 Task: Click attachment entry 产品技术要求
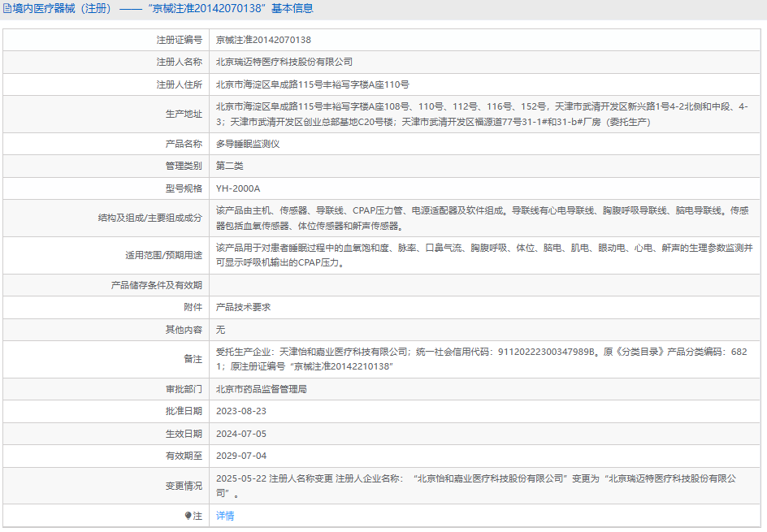243,307
